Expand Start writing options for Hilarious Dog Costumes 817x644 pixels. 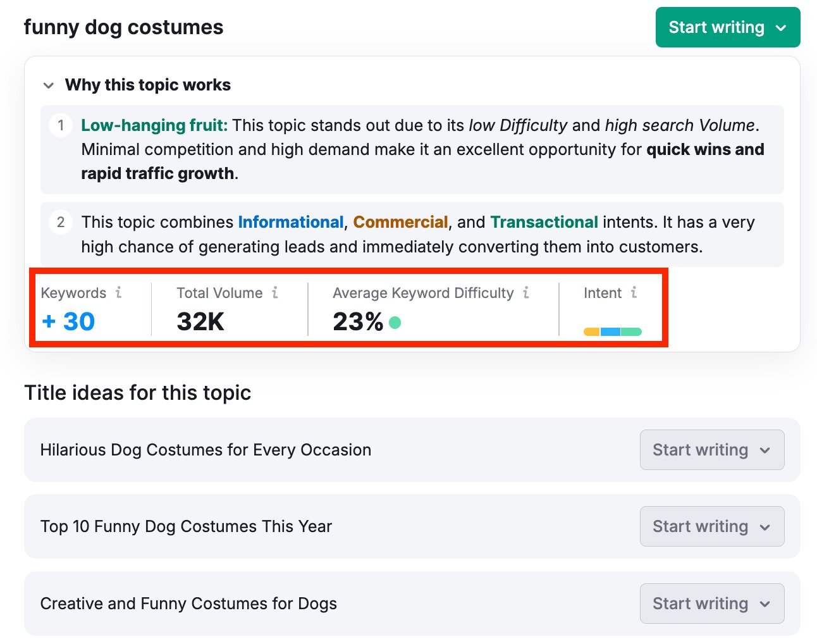[x=764, y=450]
